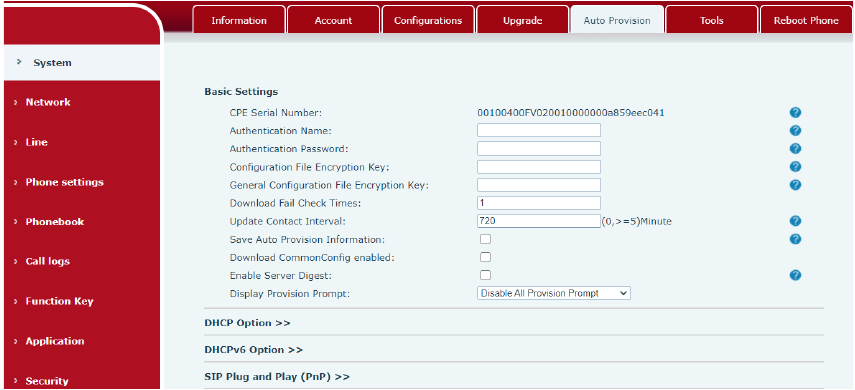Viewport: 855px width, 390px height.
Task: Check Enable Server Digest box
Action: (485, 275)
